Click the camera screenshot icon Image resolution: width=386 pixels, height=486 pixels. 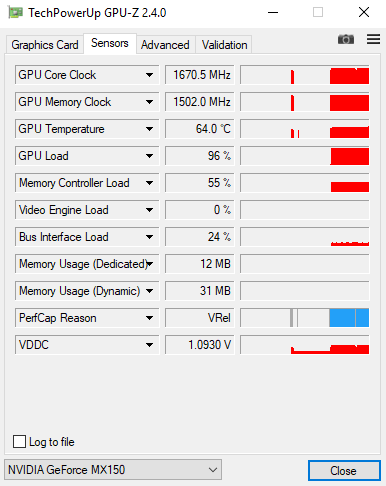click(x=346, y=39)
